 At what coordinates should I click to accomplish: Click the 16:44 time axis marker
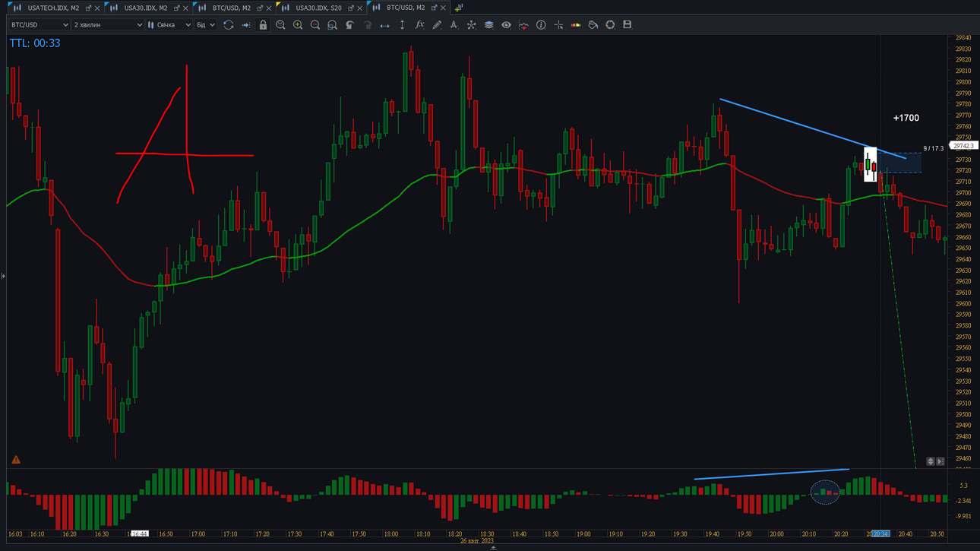[x=139, y=534]
